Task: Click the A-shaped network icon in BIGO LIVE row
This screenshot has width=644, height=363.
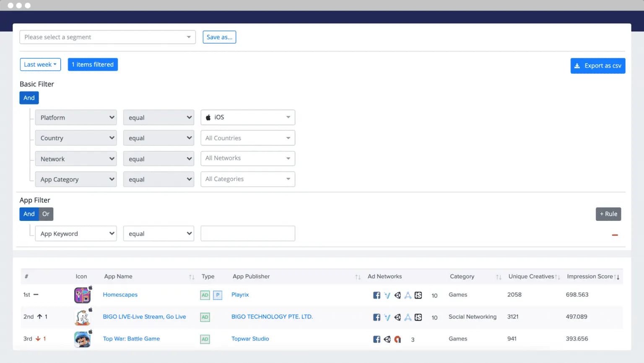Action: click(408, 317)
